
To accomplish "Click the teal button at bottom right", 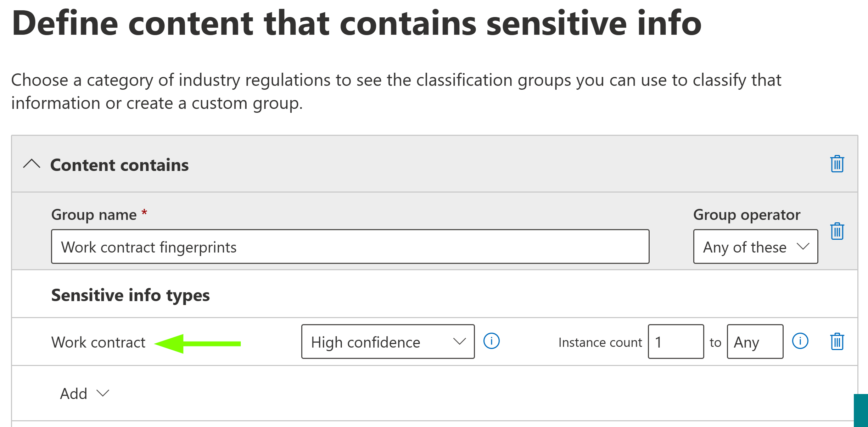I will (861, 410).
